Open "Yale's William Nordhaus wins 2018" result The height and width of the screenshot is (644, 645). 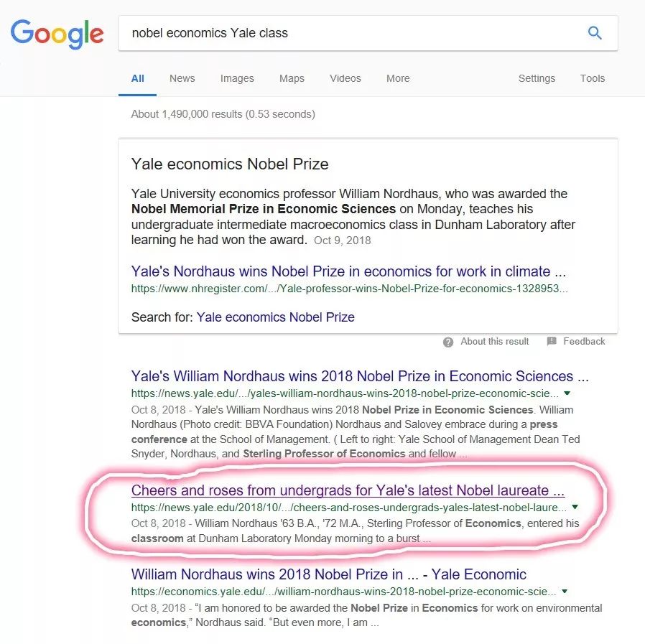coord(359,376)
